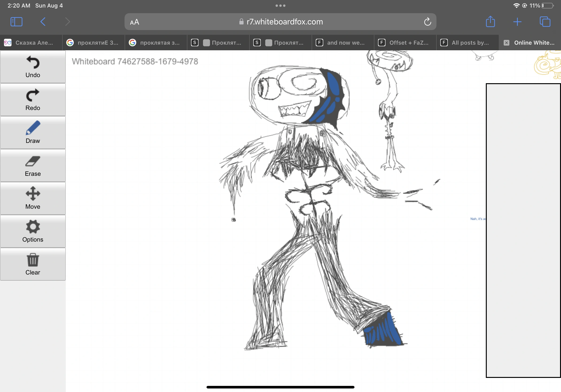Viewport: 561px width, 392px height.
Task: Close the 'Online White...' tab
Action: tap(506, 43)
